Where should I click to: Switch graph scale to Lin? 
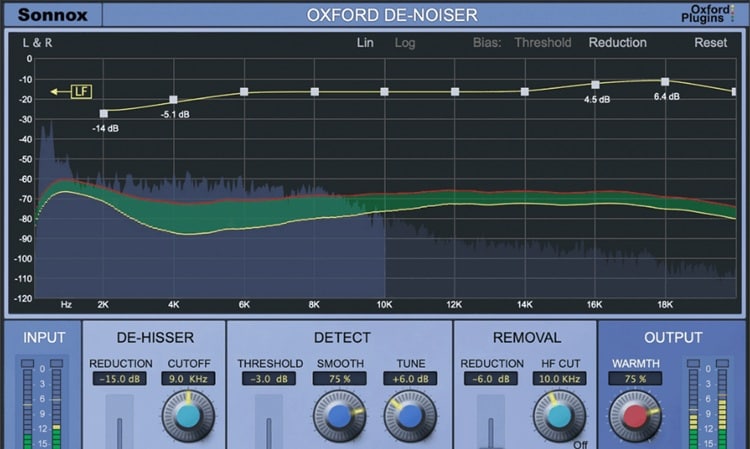tap(365, 43)
